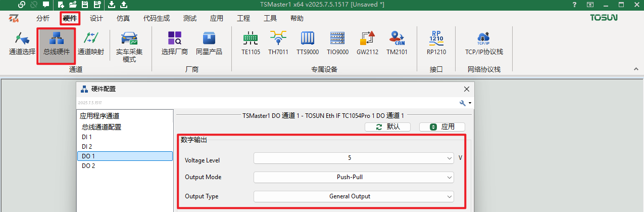Open the 测试 menu tab
The image size is (644, 212).
pyautogui.click(x=190, y=18)
